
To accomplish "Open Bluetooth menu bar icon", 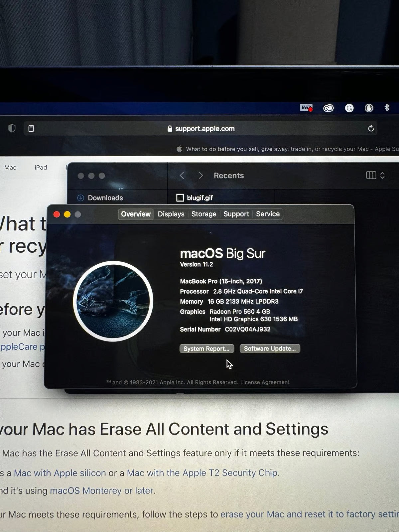I will click(x=387, y=108).
